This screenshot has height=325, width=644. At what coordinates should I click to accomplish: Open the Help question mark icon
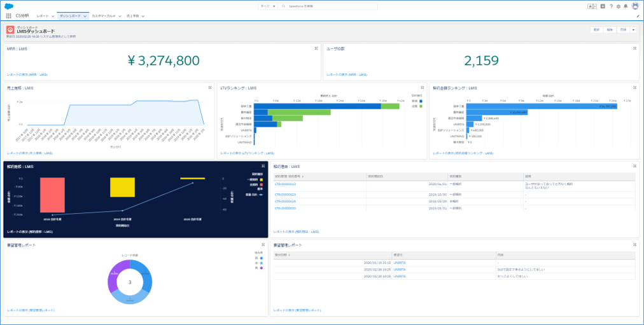pyautogui.click(x=611, y=6)
